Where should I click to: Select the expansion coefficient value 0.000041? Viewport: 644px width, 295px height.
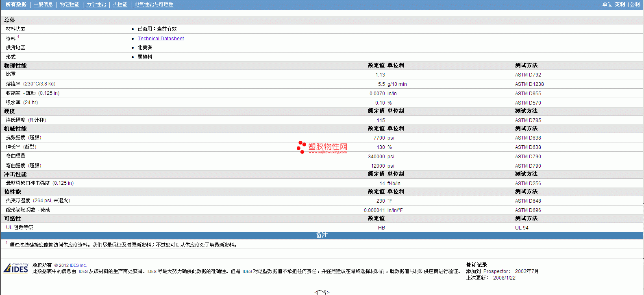(374, 210)
